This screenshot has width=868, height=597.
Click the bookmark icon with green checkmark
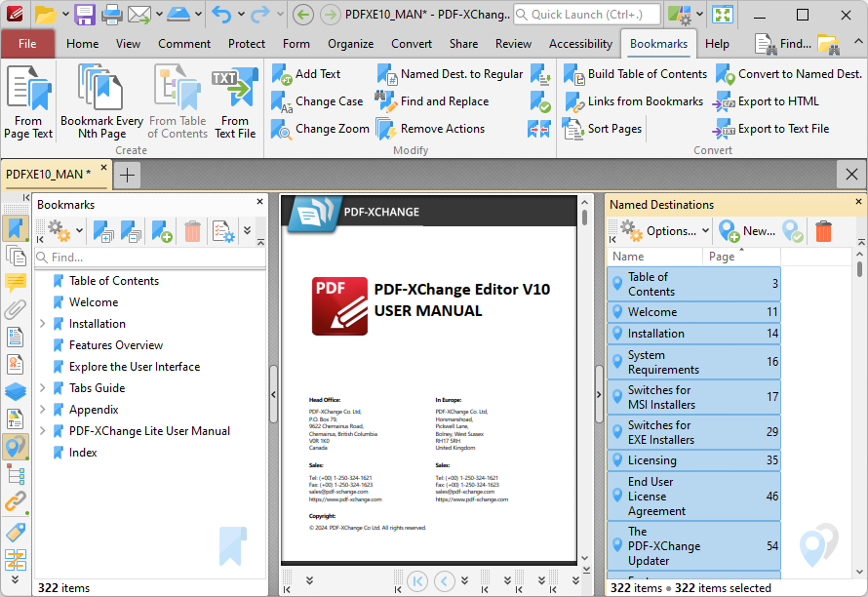coord(539,101)
